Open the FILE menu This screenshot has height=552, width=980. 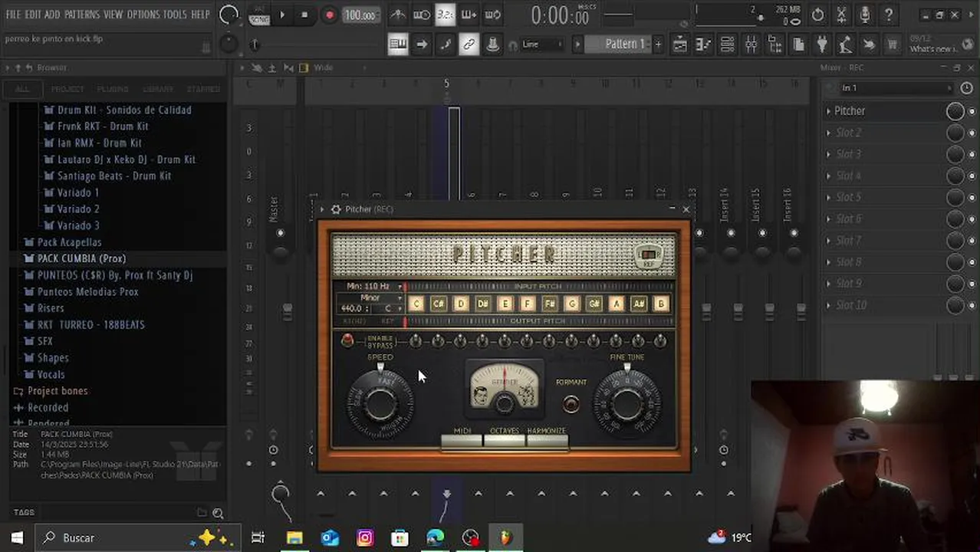click(x=13, y=15)
